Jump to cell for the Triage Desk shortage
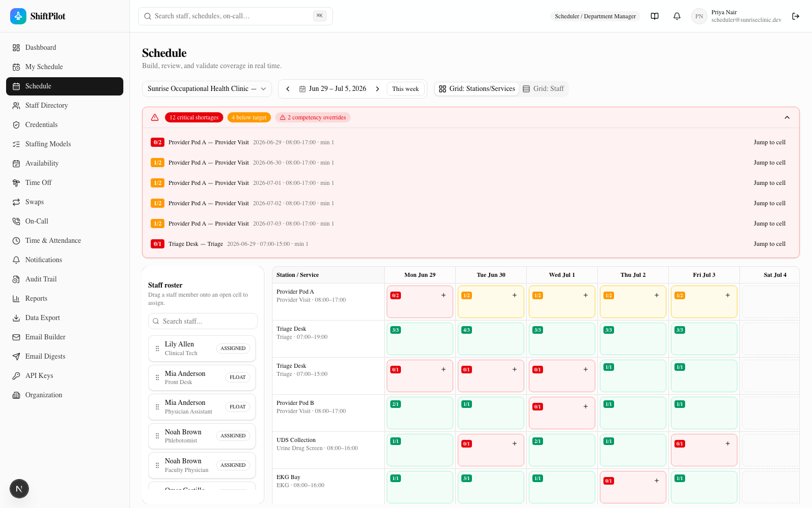The width and height of the screenshot is (812, 508). point(769,244)
